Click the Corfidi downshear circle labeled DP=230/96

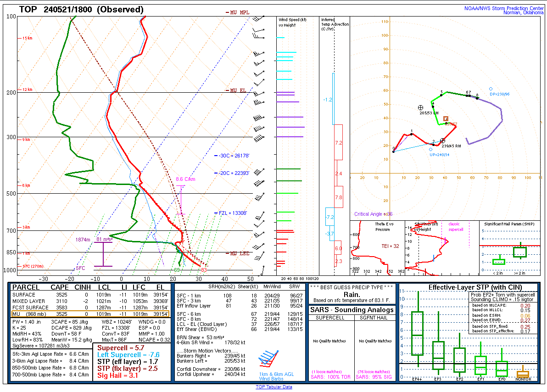[491, 89]
